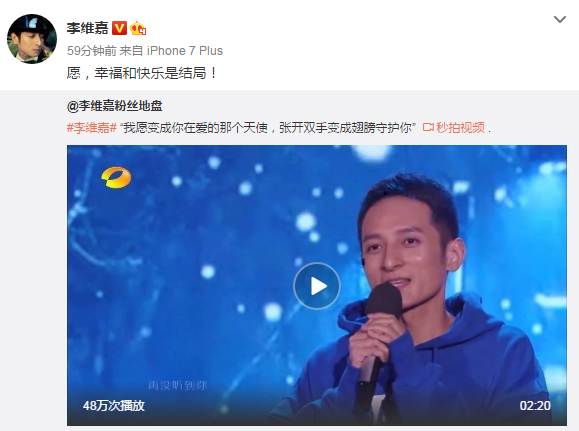The width and height of the screenshot is (579, 431).
Task: Click the post text 愿，幸福和快乐是结局
Action: (x=143, y=73)
